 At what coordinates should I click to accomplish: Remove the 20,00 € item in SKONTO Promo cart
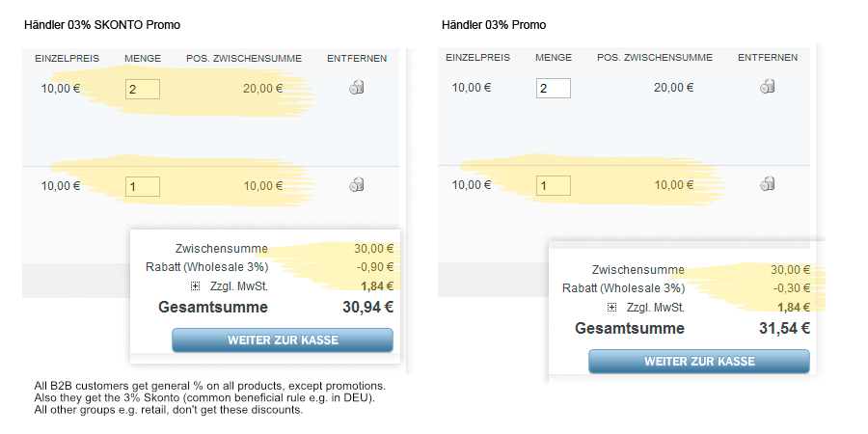tap(357, 88)
